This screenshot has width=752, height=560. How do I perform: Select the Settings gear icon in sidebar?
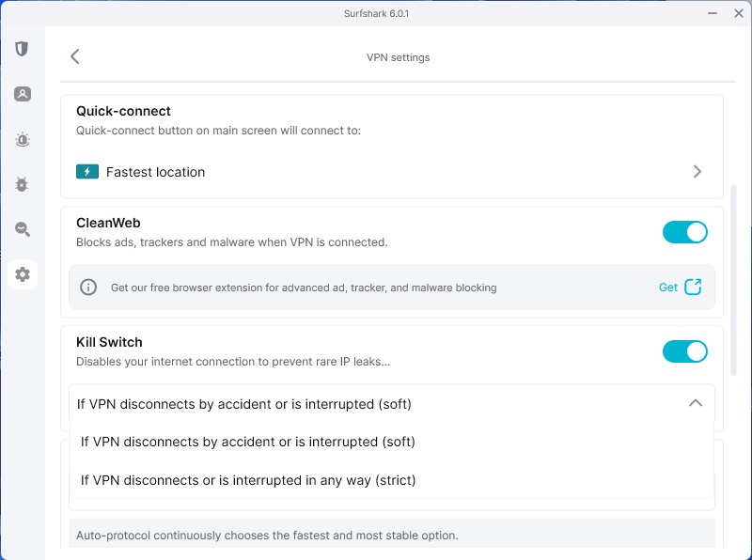22,274
